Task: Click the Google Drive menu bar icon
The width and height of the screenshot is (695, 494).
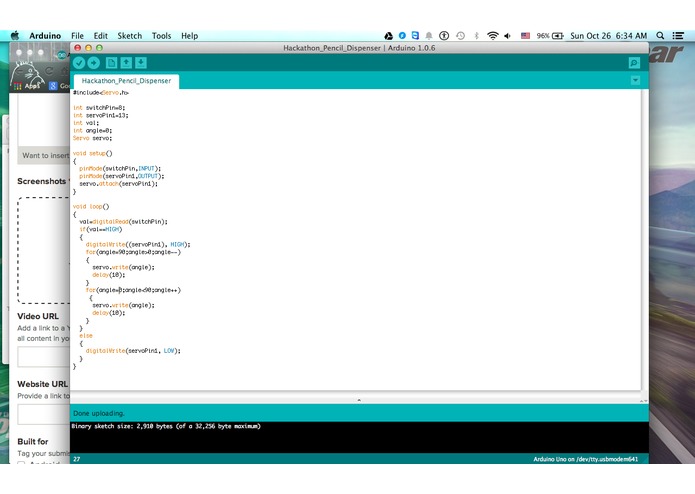Action: click(x=388, y=36)
